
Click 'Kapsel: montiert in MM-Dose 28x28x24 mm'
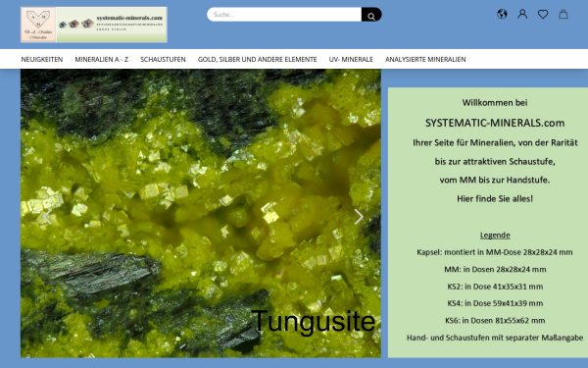[495, 252]
